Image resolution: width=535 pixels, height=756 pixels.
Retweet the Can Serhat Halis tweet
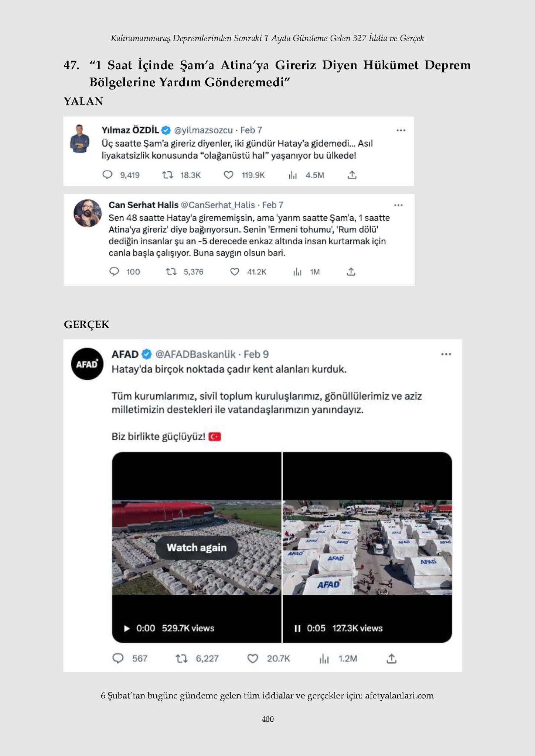click(x=171, y=272)
